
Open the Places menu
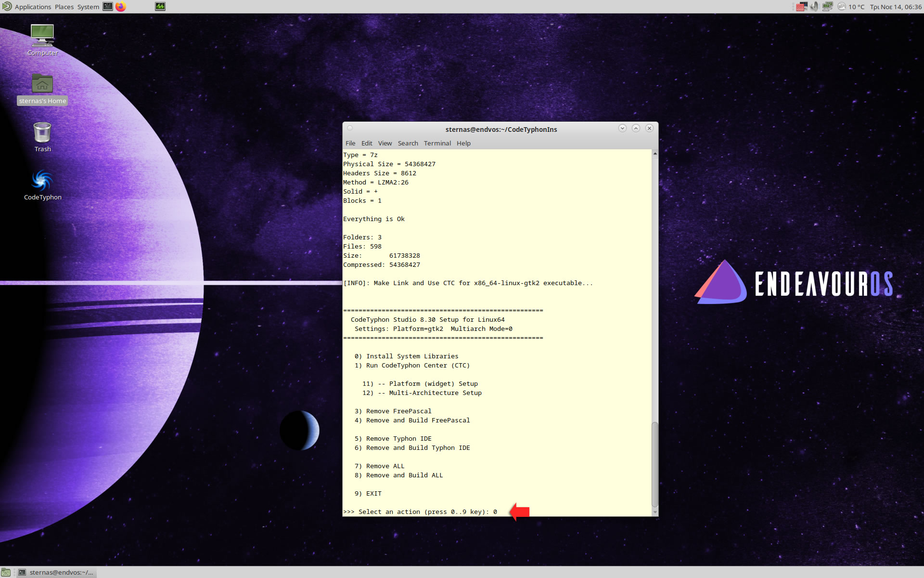(x=64, y=7)
